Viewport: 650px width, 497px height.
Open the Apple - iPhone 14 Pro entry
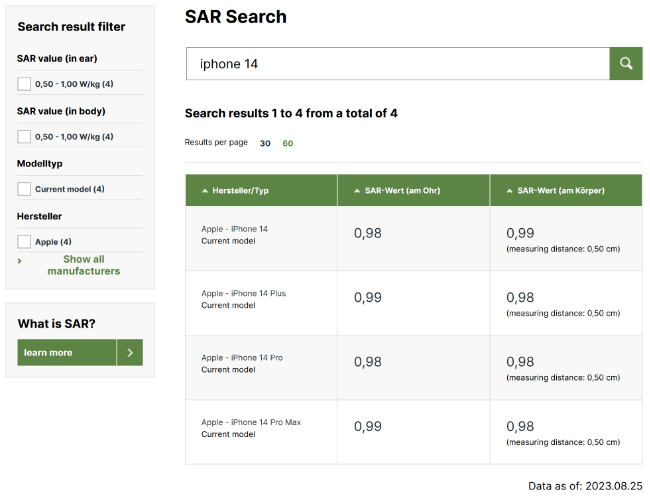click(242, 357)
